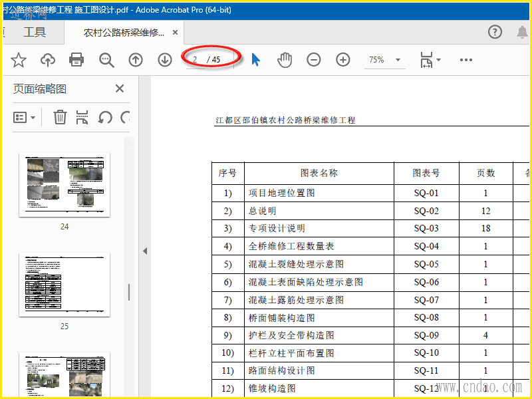This screenshot has height=399, width=532.
Task: Click the bookmark star icon
Action: tap(19, 60)
